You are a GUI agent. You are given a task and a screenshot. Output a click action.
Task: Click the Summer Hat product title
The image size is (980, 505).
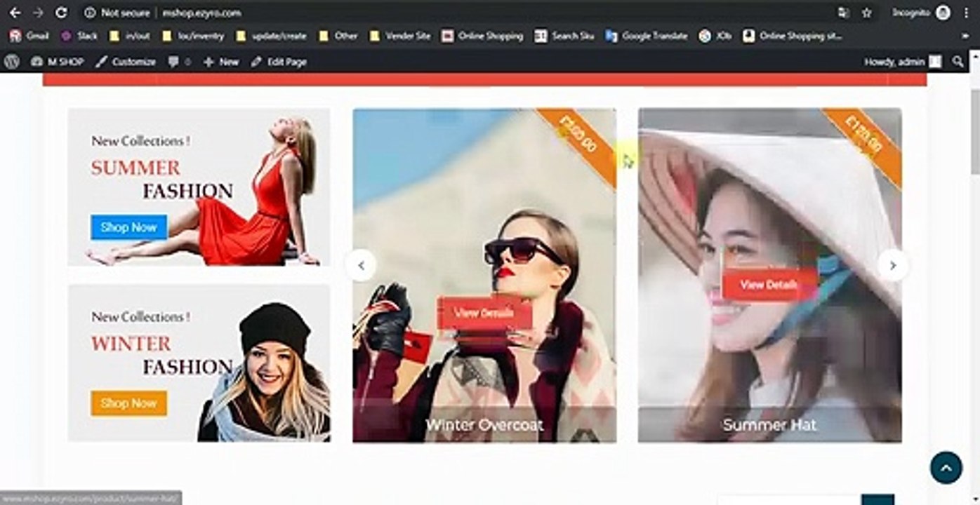coord(769,425)
